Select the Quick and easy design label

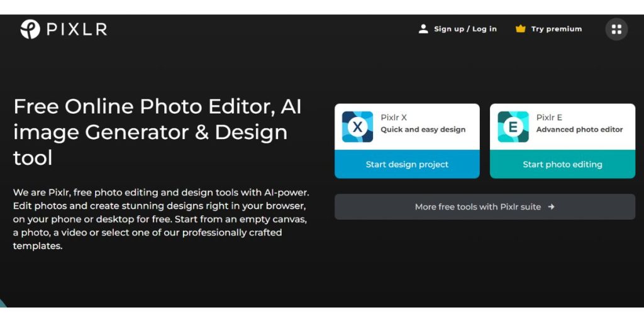click(423, 130)
